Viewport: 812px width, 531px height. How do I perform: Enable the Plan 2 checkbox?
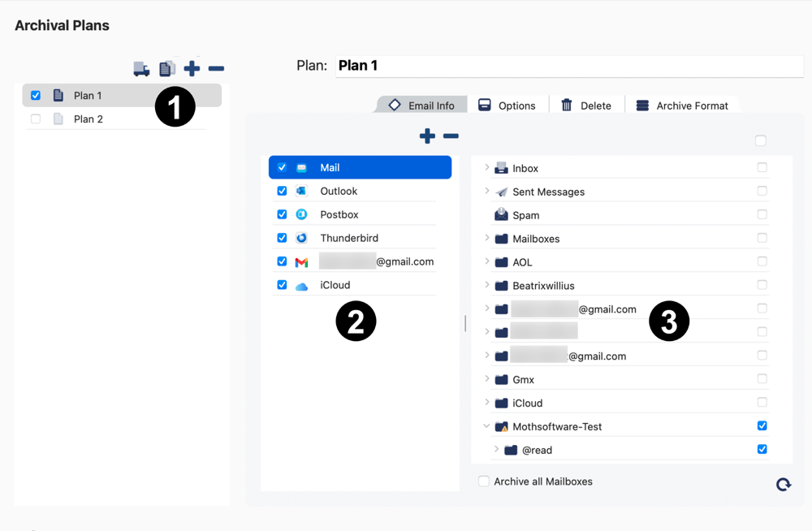[36, 119]
